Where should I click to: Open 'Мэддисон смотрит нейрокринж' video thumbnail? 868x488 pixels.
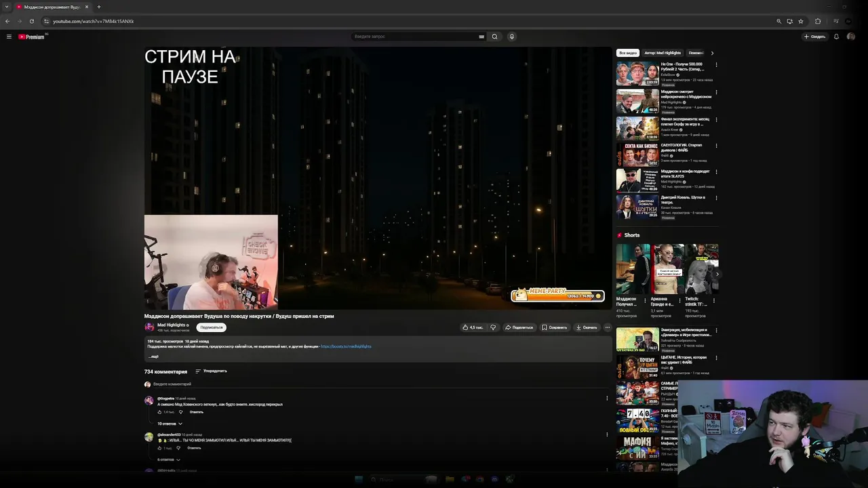[637, 101]
